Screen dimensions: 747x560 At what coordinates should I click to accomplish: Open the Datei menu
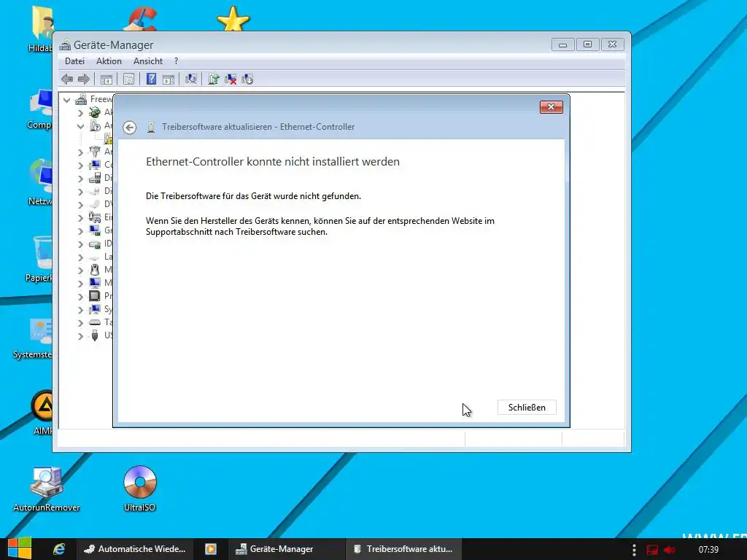(x=75, y=61)
